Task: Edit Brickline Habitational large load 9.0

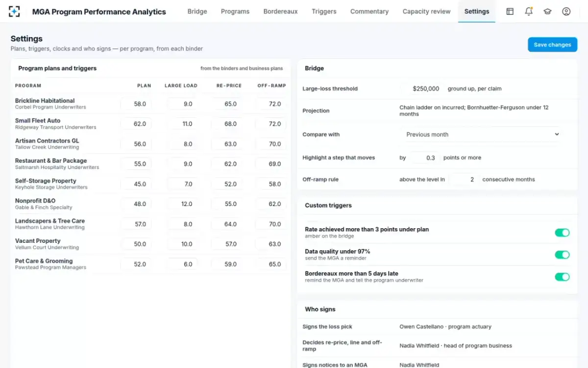Action: [182, 104]
